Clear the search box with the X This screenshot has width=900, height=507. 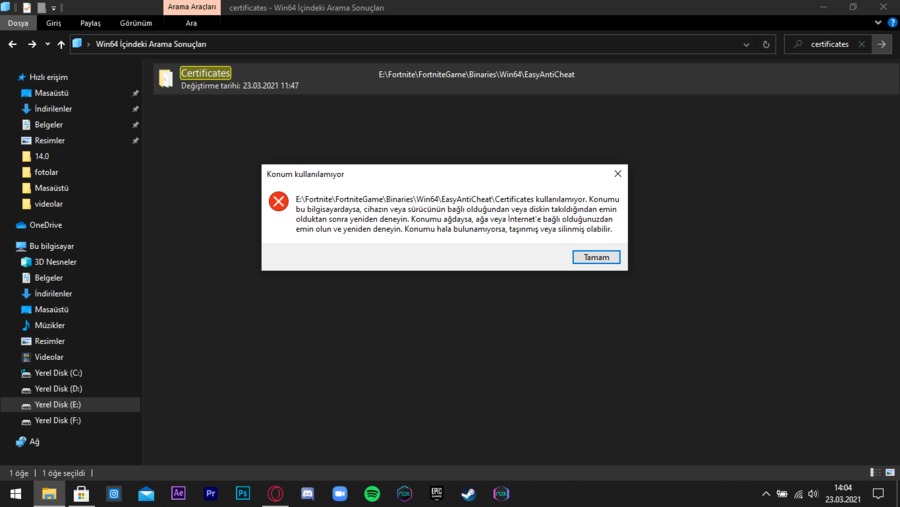[x=862, y=44]
